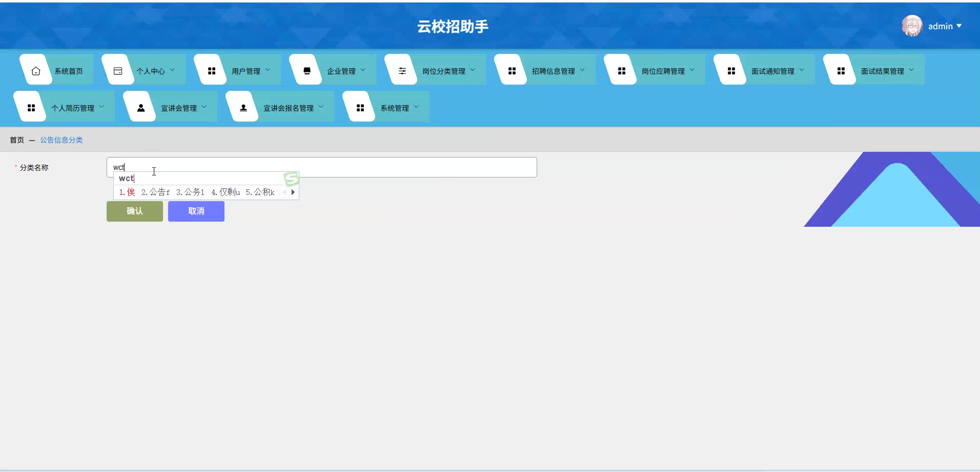Select IME candidate 3 公务
This screenshot has height=472, width=980.
(190, 192)
